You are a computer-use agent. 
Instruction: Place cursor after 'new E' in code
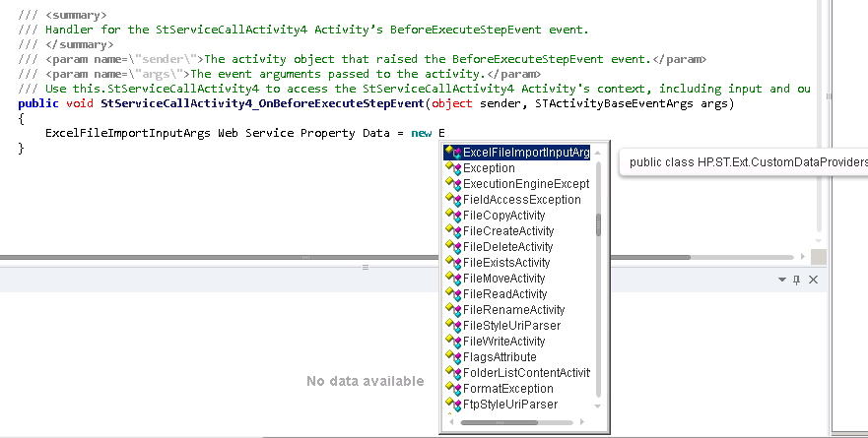[x=446, y=133]
